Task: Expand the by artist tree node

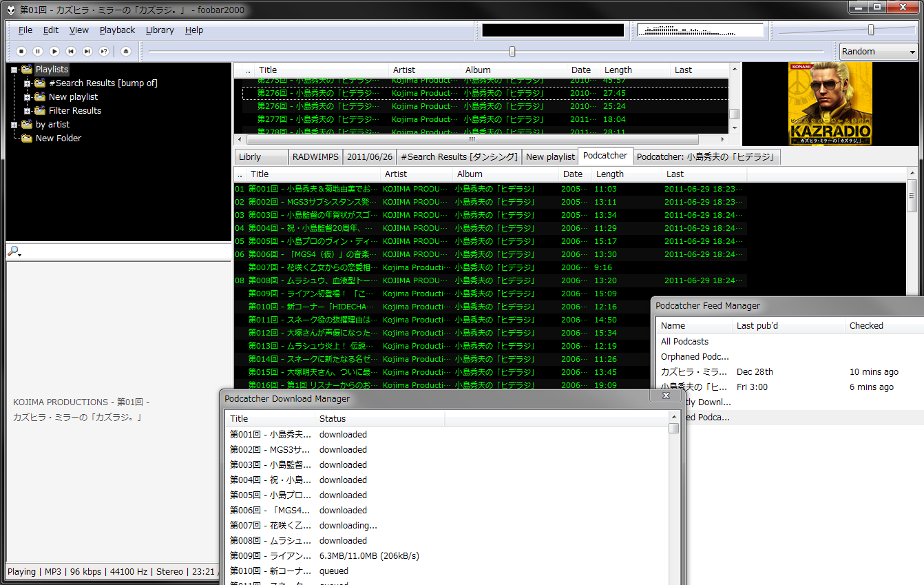Action: click(14, 125)
